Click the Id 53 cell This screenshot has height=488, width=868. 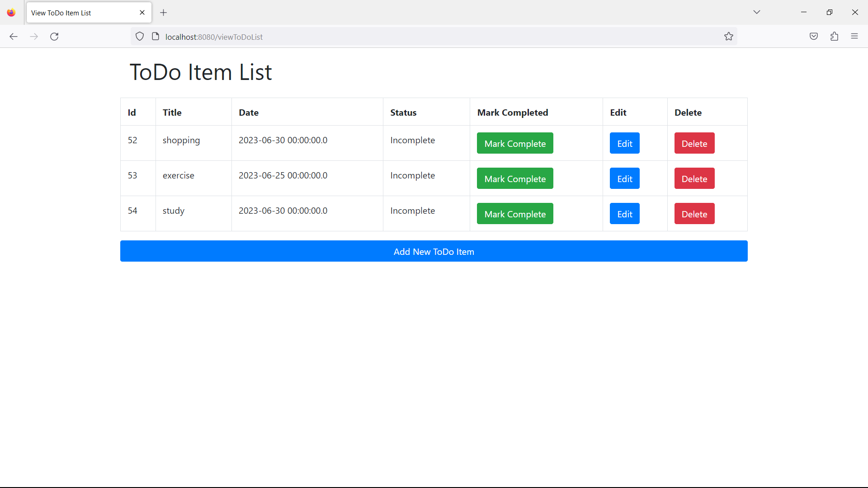(138, 178)
